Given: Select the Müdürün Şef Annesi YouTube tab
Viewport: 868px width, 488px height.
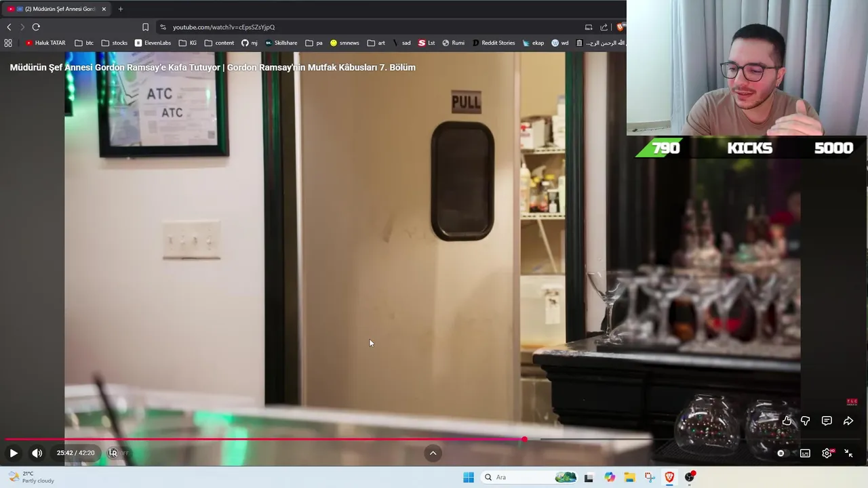Looking at the screenshot, I should 56,9.
